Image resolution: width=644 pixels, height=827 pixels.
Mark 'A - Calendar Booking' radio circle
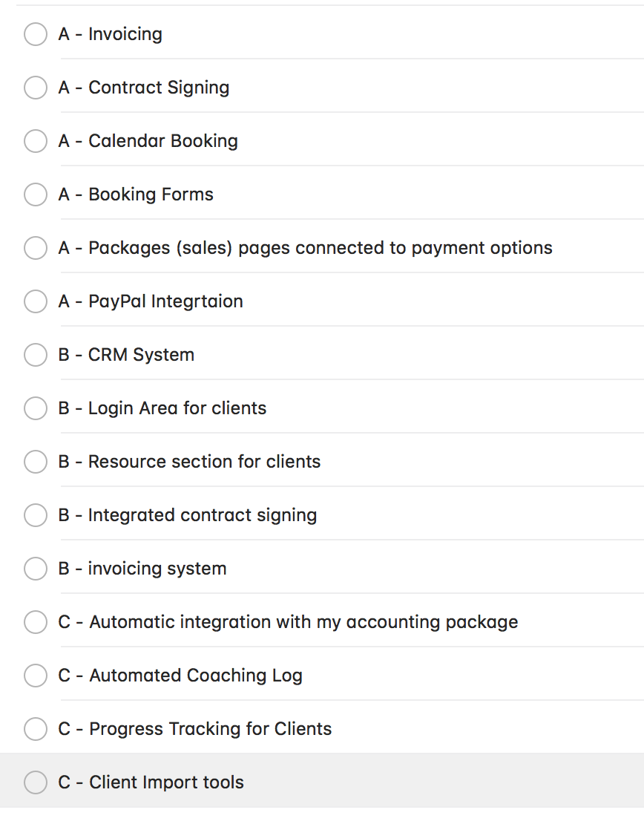36,141
